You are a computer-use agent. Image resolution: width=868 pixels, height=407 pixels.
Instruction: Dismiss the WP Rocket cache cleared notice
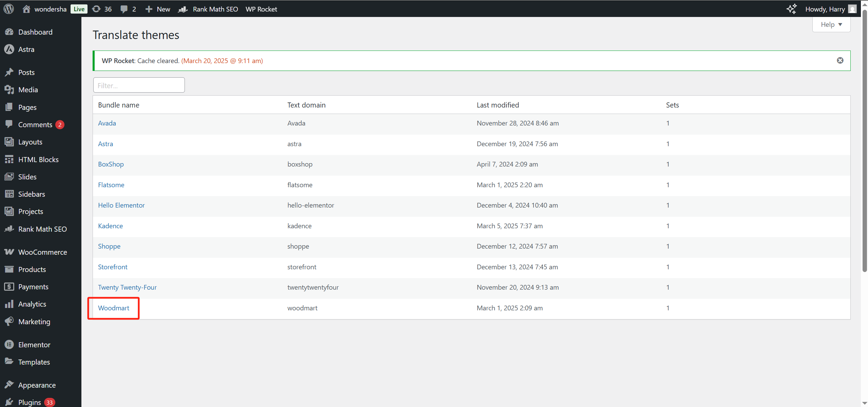(840, 60)
